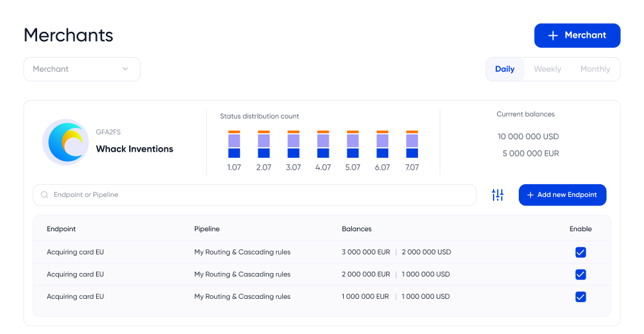Uncheck Enable for 2 000 000 EUR row
This screenshot has width=644, height=334.
(x=580, y=274)
